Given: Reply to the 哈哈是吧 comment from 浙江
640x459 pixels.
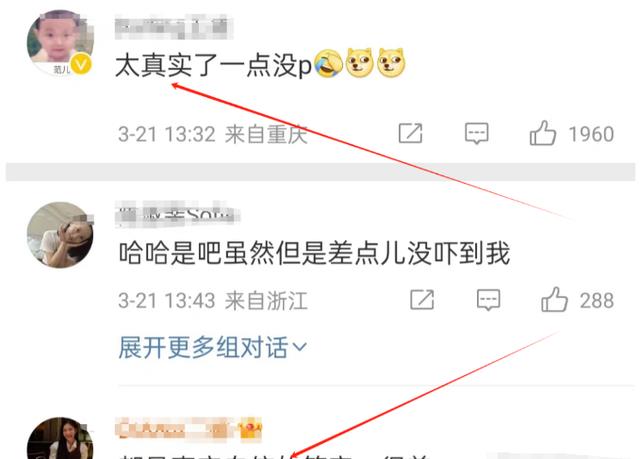Looking at the screenshot, I should 488,300.
